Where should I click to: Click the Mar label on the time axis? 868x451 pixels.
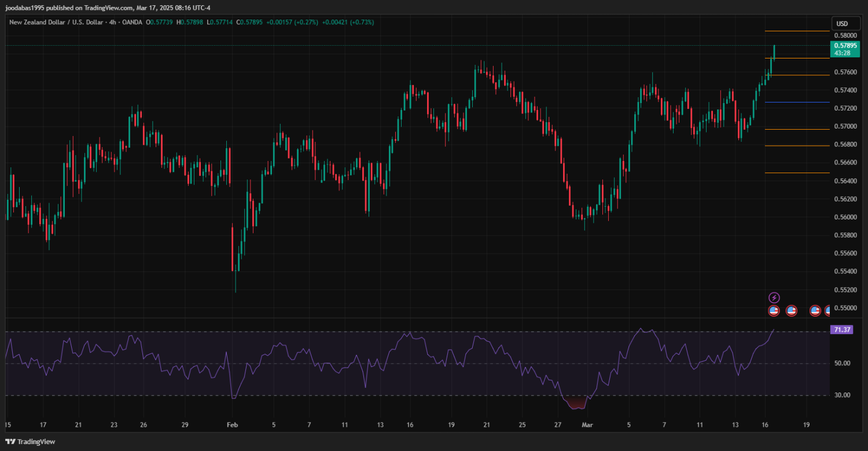587,425
